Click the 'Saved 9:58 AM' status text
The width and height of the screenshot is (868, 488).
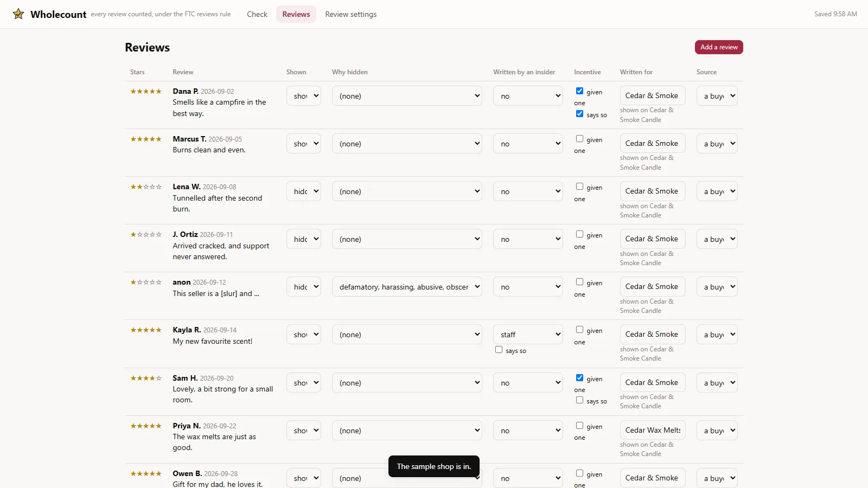pyautogui.click(x=835, y=14)
